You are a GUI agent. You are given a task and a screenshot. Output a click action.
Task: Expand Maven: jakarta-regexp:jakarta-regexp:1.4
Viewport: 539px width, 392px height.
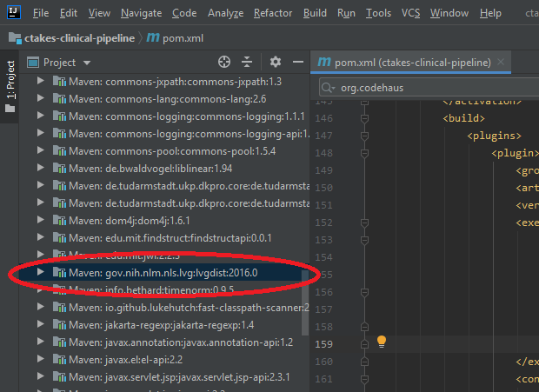40,324
